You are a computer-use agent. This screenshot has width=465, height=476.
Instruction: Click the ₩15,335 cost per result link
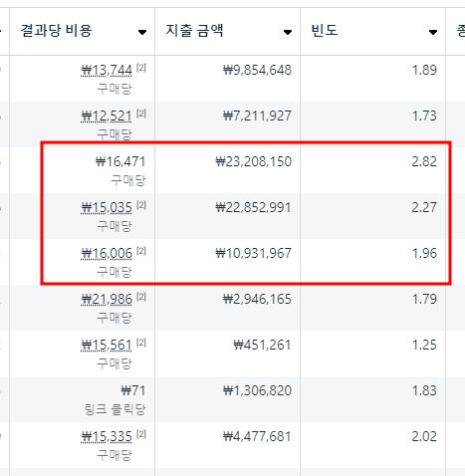click(x=107, y=436)
